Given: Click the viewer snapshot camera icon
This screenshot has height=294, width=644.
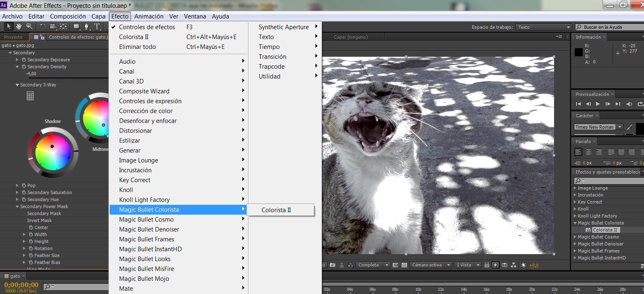Looking at the screenshot, I should coord(333,265).
